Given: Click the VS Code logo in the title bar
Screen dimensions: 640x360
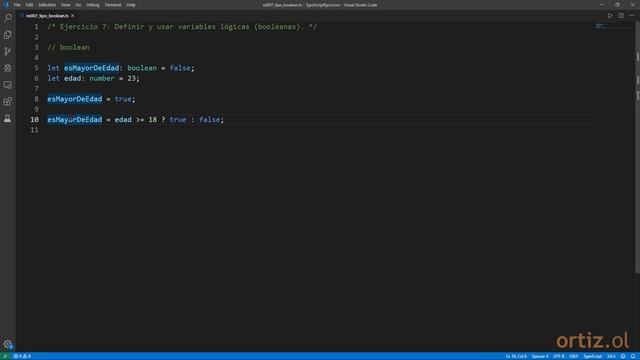Looking at the screenshot, I should pyautogui.click(x=6, y=5).
